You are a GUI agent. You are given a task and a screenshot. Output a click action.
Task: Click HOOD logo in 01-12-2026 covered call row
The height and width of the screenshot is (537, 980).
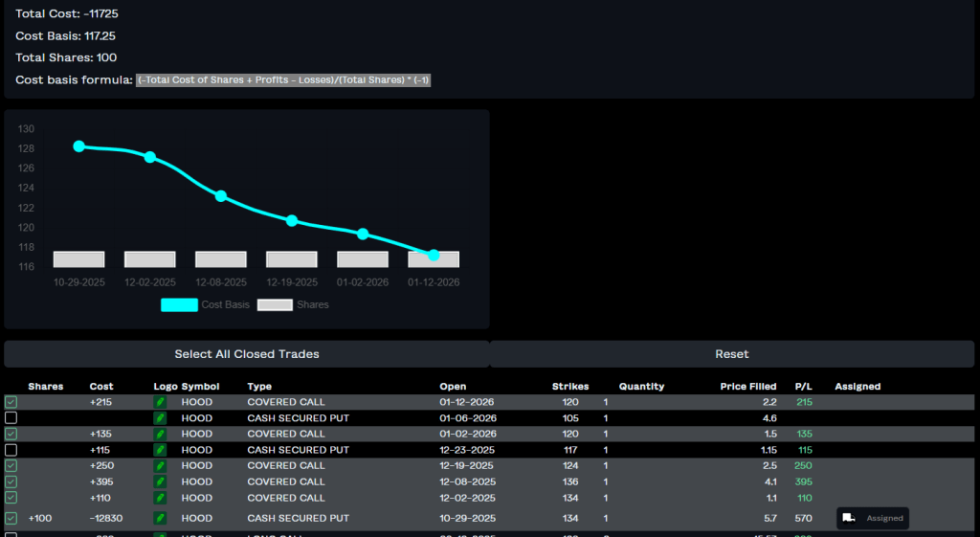coord(161,402)
